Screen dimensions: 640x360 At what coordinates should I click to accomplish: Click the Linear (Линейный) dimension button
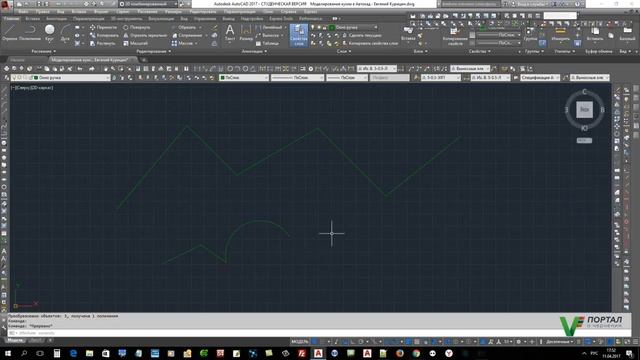coord(269,27)
